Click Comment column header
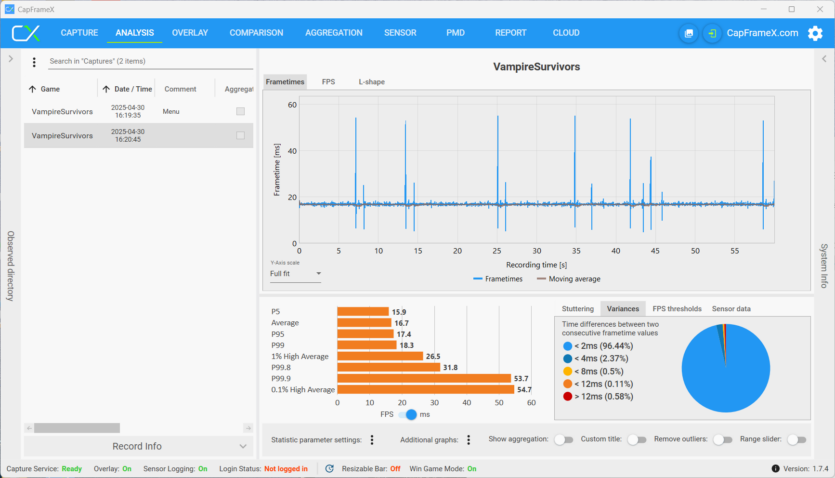The image size is (835, 478). tap(180, 89)
